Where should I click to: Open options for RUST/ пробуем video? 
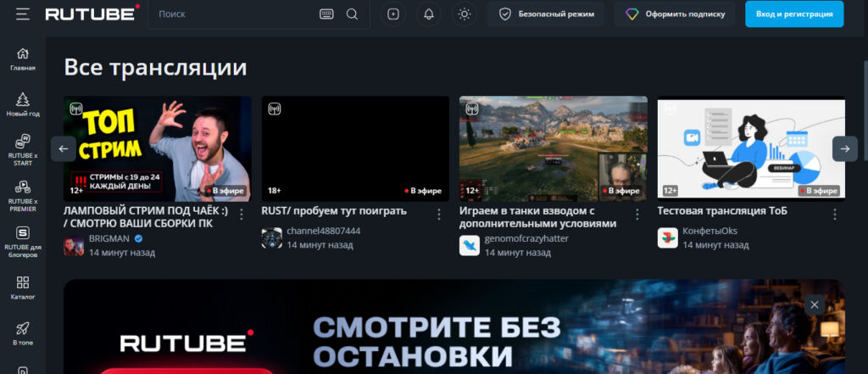pyautogui.click(x=439, y=215)
